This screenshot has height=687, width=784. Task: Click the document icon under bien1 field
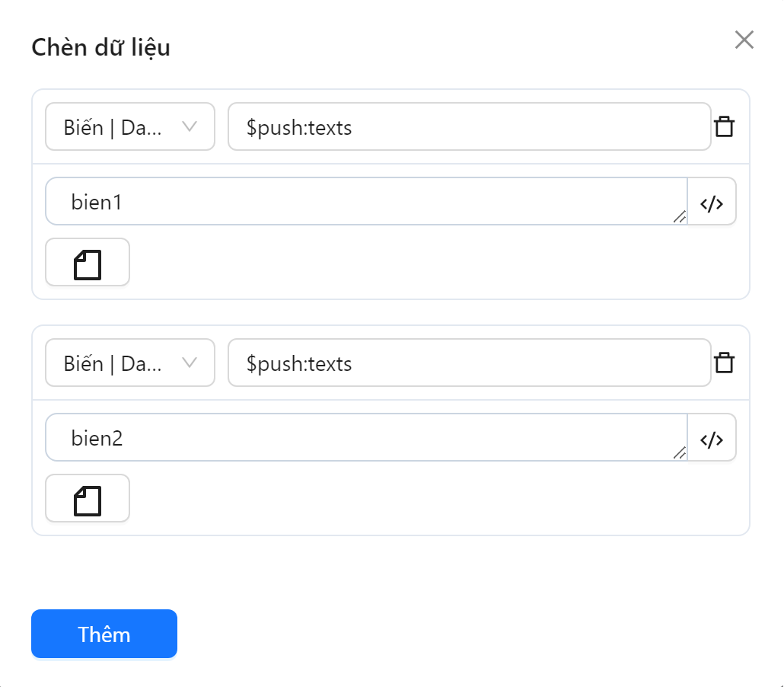tap(87, 262)
